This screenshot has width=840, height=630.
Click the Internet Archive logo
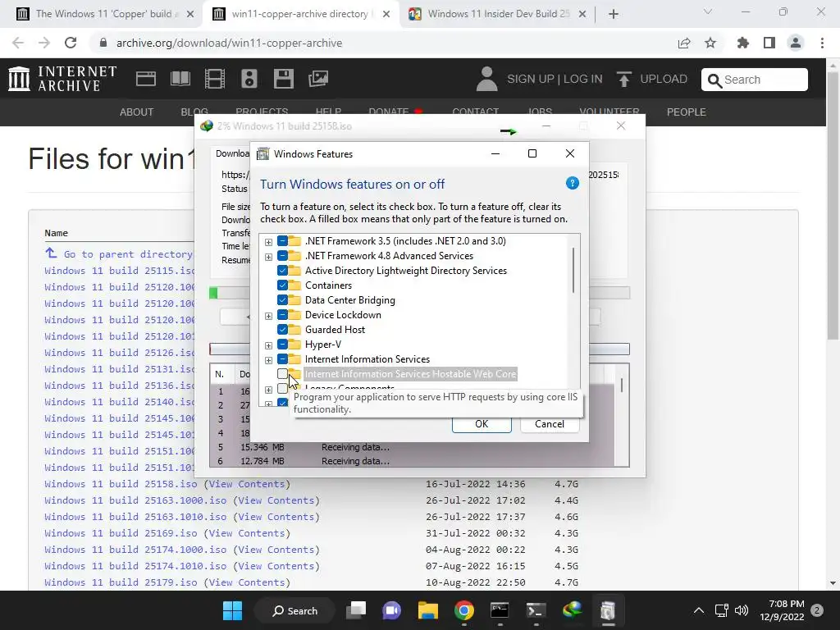pos(62,79)
